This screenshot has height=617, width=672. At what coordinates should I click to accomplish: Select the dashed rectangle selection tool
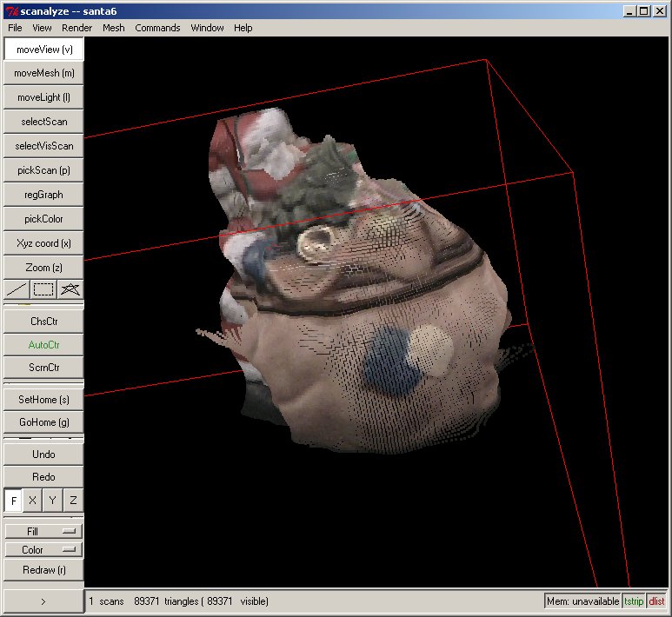coord(43,289)
